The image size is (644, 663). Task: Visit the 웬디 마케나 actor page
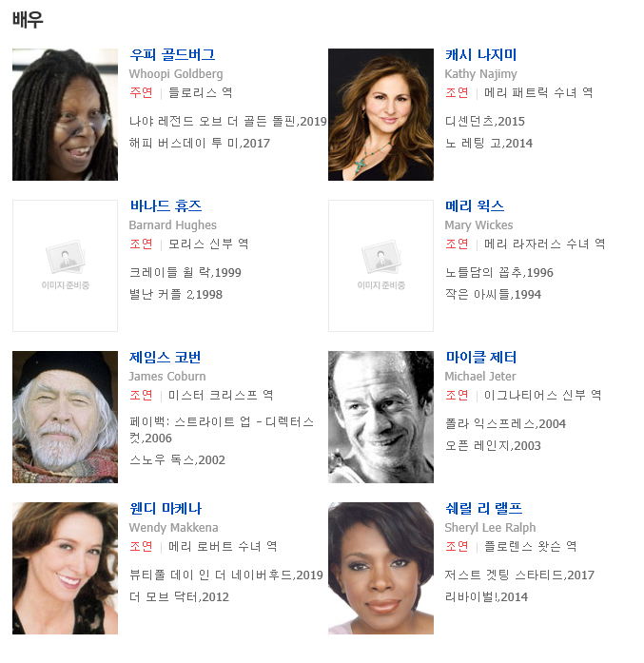click(x=166, y=509)
